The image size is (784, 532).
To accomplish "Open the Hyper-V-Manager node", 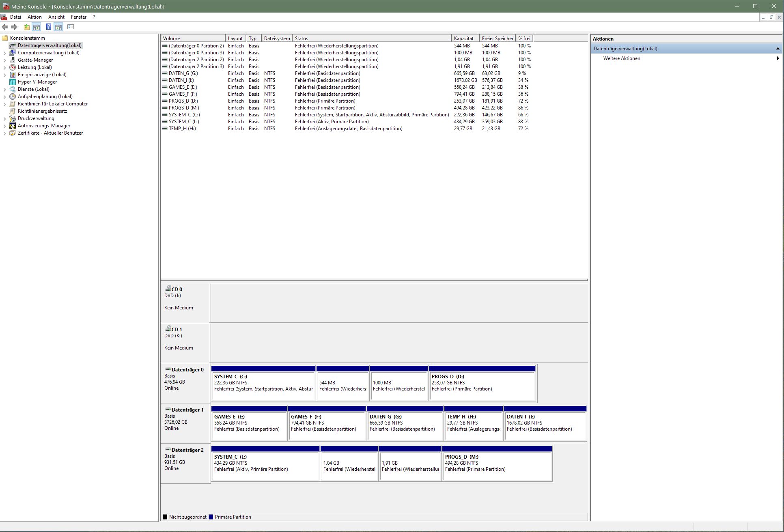I will [x=37, y=82].
